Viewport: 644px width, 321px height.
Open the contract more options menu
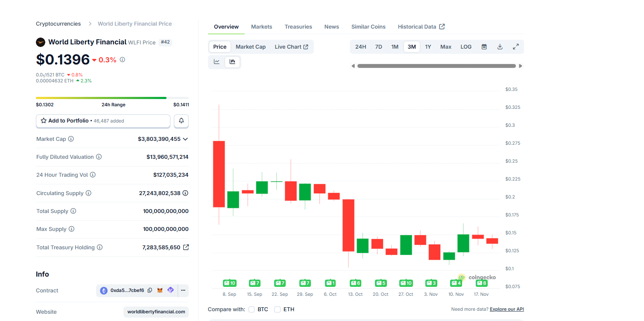(x=183, y=290)
